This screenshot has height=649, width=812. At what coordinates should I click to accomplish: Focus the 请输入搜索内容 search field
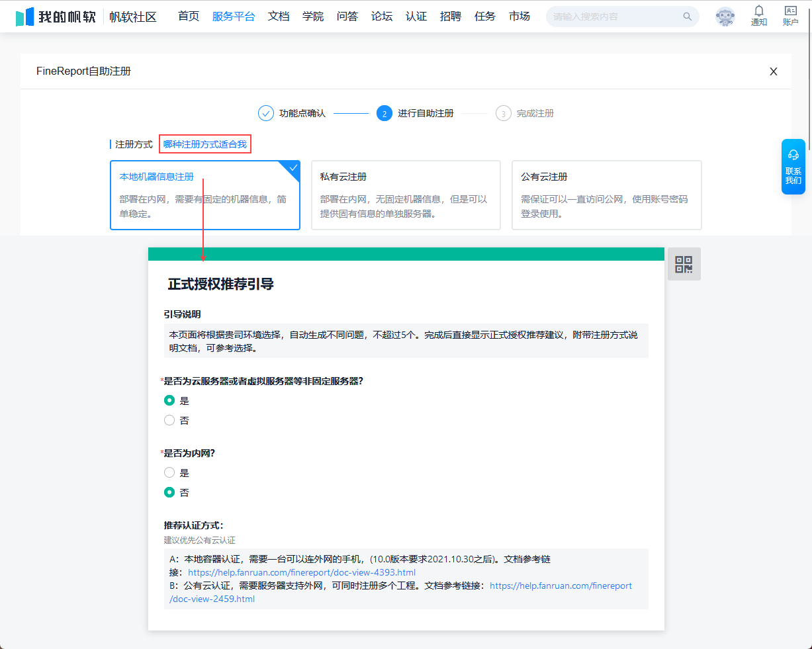(x=622, y=17)
